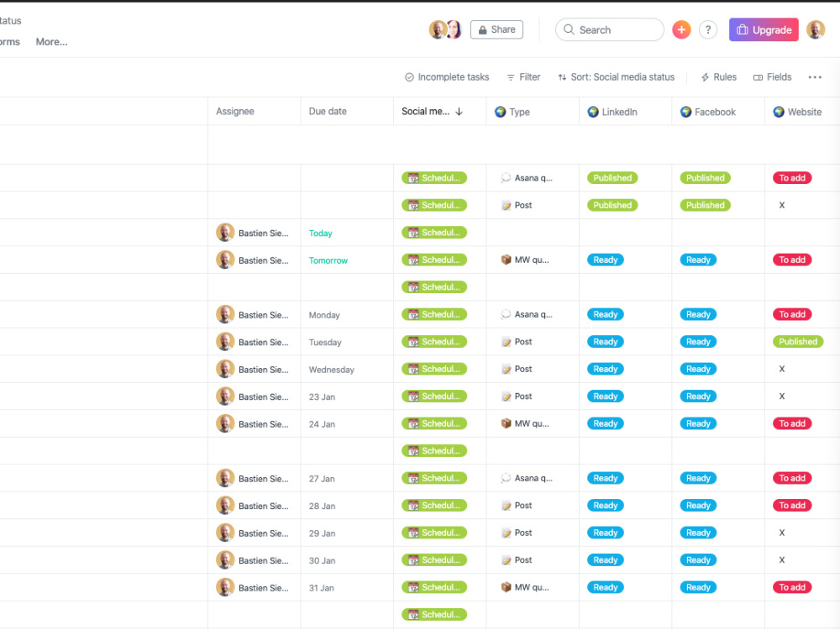
Task: Click the Wednesday due date
Action: [332, 370]
